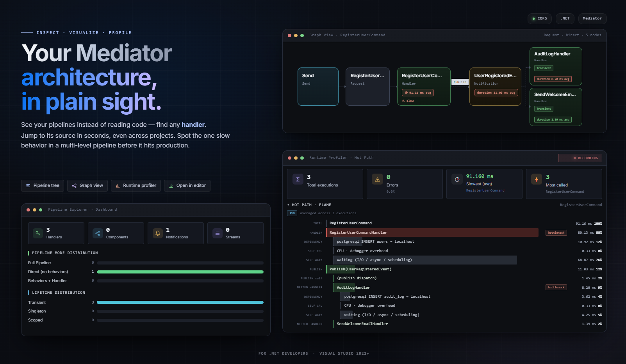Screen dimensions: 626x364
Task: Click the Errors warning triangle icon
Action: coord(378,179)
